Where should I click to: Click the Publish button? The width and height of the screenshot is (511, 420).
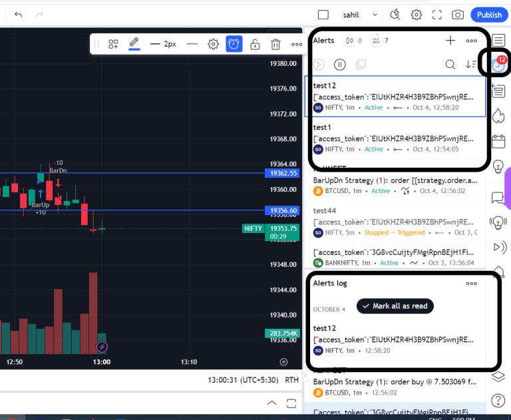489,15
